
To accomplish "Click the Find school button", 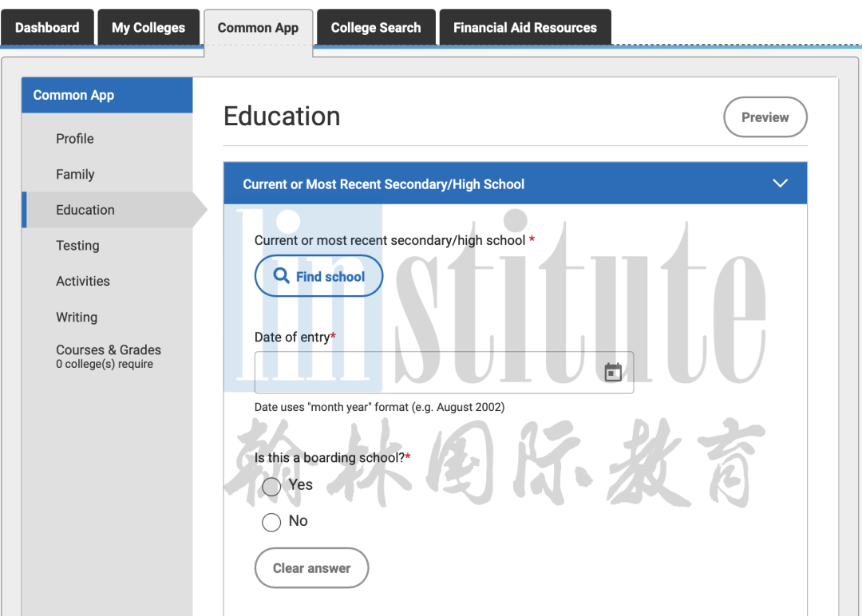I will coord(318,276).
